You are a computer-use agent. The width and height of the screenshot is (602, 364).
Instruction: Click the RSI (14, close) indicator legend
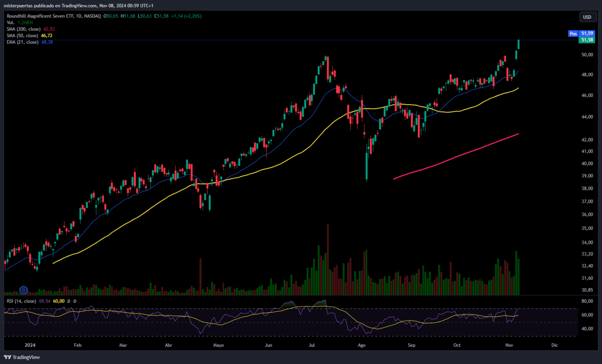21,301
